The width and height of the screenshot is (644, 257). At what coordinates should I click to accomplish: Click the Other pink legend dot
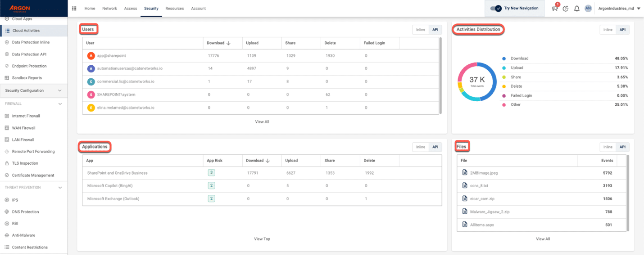click(x=504, y=105)
